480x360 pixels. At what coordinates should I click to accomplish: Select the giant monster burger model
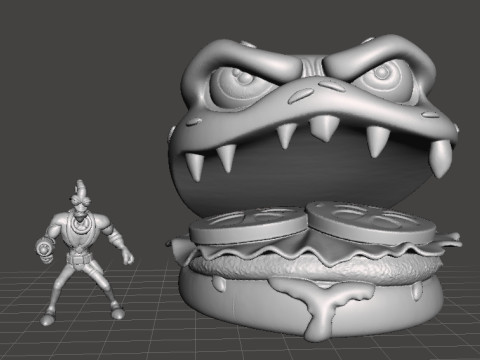click(313, 187)
